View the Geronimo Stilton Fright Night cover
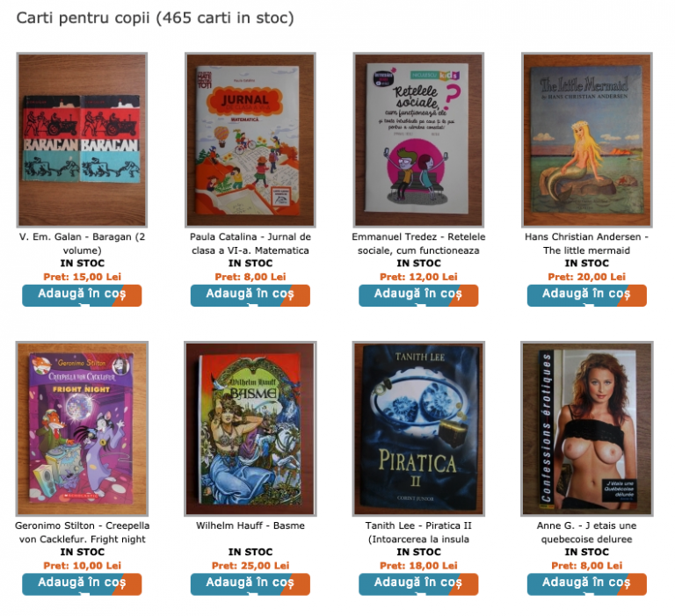This screenshot has width=675, height=616. 82,429
